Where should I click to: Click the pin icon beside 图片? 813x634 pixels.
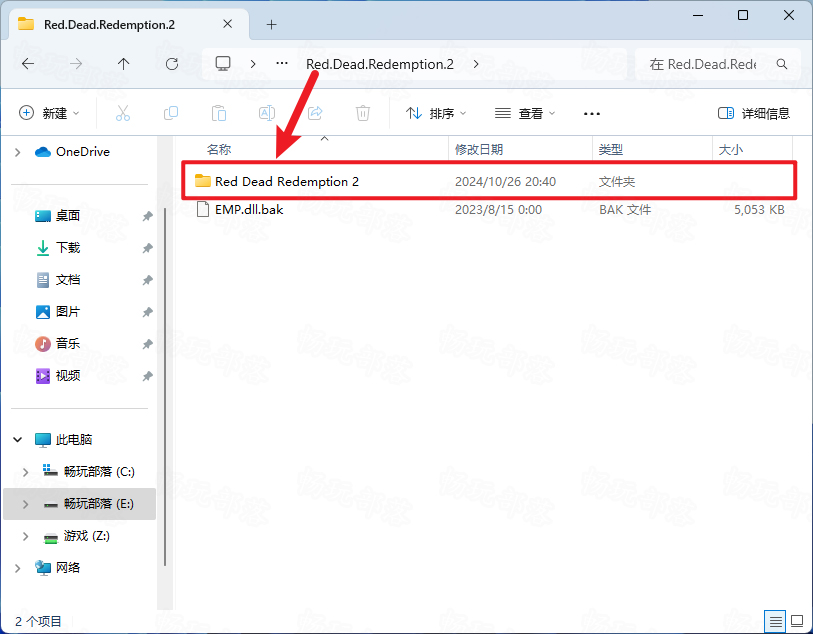[x=148, y=312]
